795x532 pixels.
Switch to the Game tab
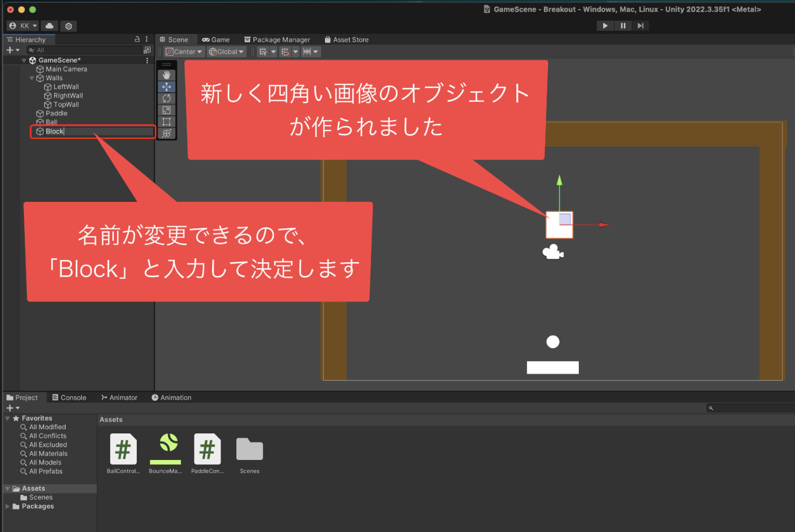tap(216, 39)
